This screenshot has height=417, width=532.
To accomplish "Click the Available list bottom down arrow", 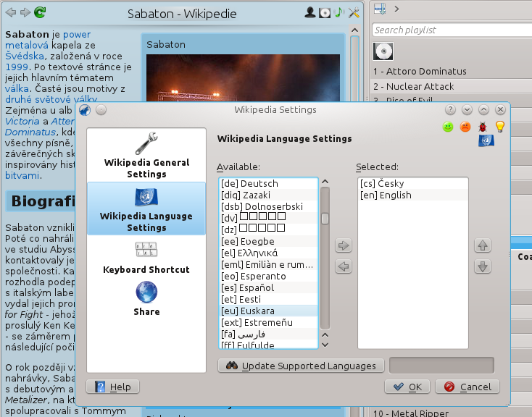I will tap(325, 345).
